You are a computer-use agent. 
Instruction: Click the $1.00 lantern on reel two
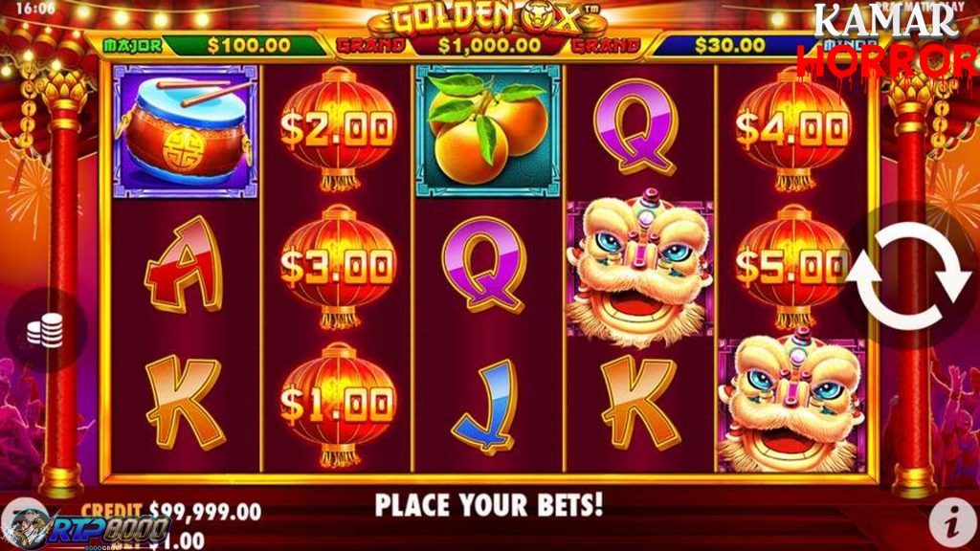[338, 405]
